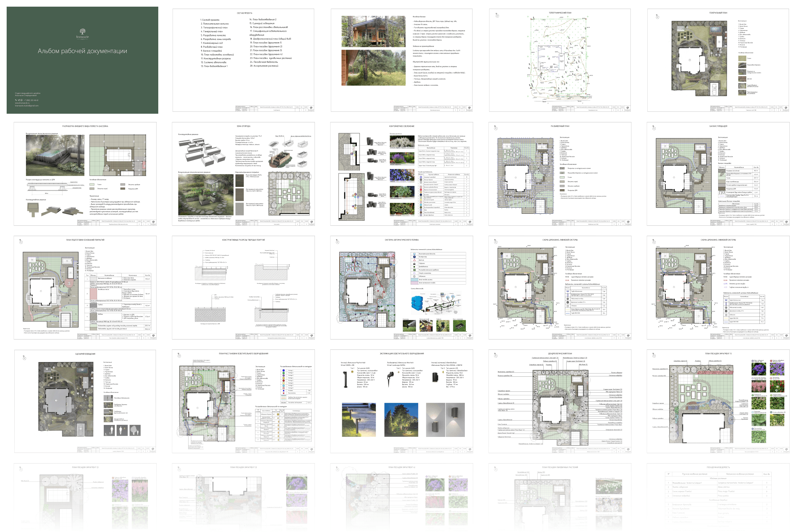Select item '4. Генеральный план' in contents list
This screenshot has width=798, height=532.
[212, 32]
